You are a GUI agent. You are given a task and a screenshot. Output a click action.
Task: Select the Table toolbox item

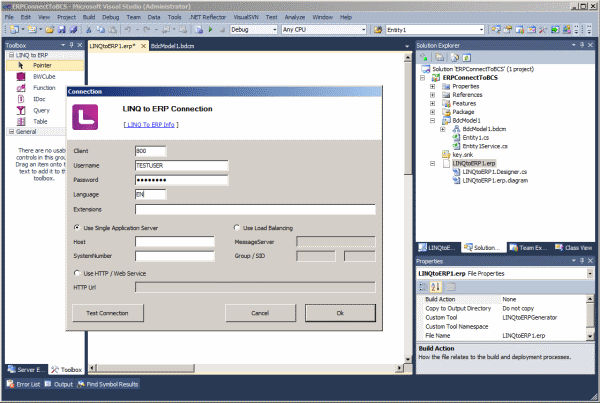40,121
